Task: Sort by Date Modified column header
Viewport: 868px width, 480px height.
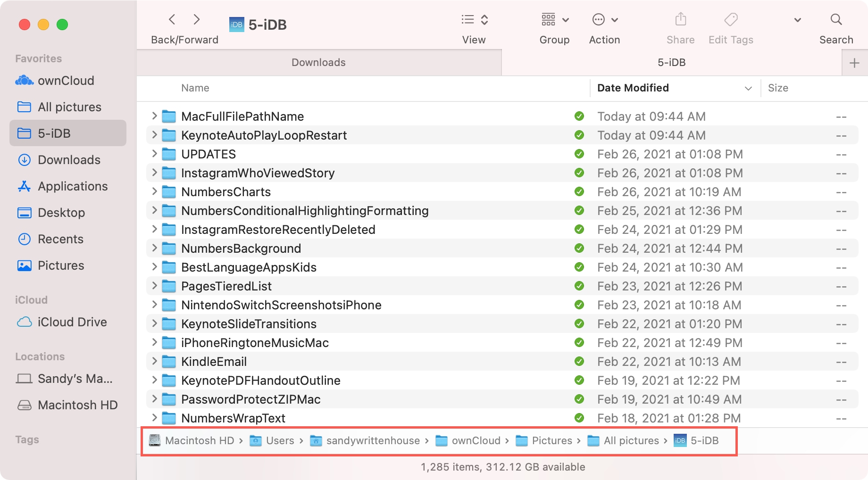Action: point(633,88)
